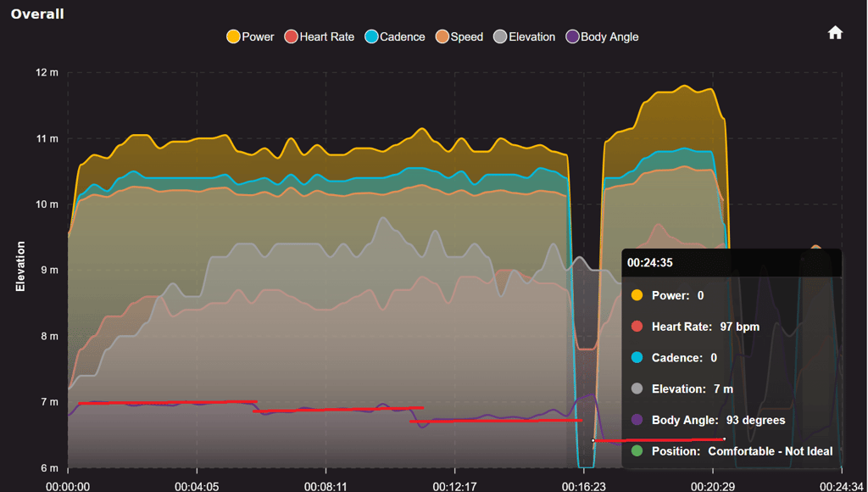The image size is (868, 492).
Task: Click the 'Elevation' y-axis title
Action: (x=20, y=266)
